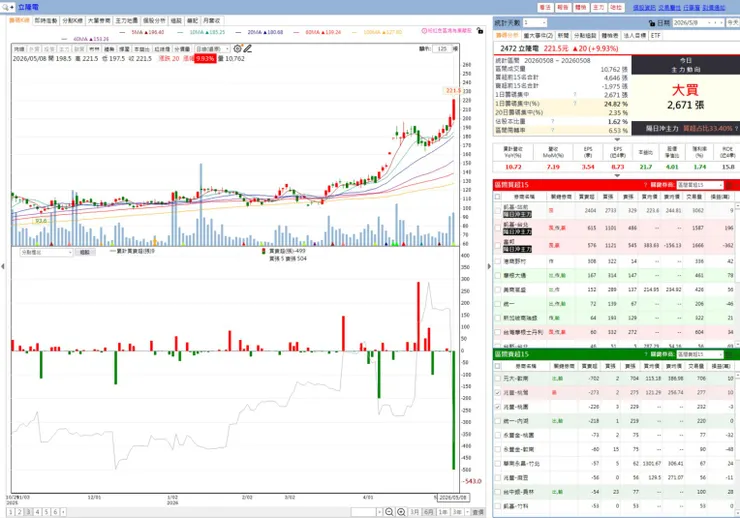The height and width of the screenshot is (518, 740).
Task: Select the pencil drawing tool
Action: click(247, 49)
